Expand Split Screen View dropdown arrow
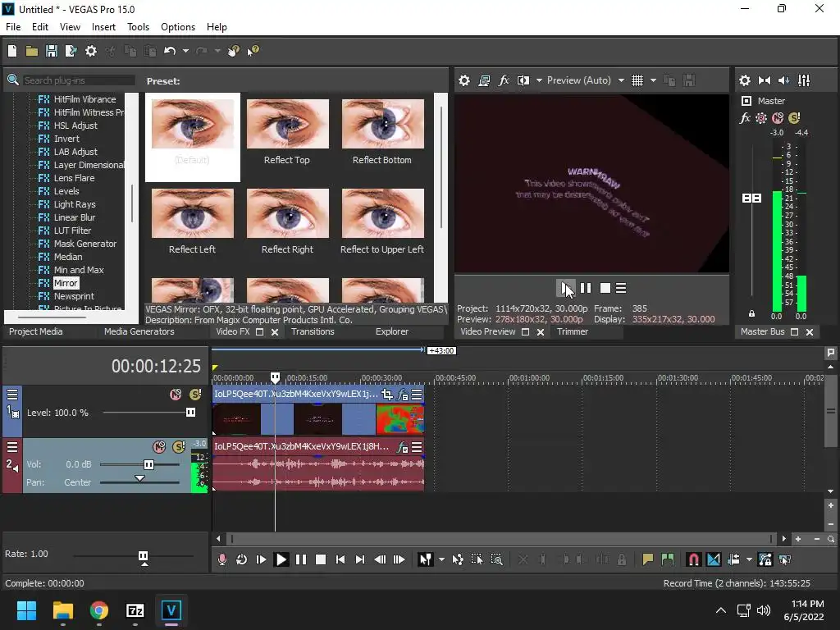 pos(539,80)
